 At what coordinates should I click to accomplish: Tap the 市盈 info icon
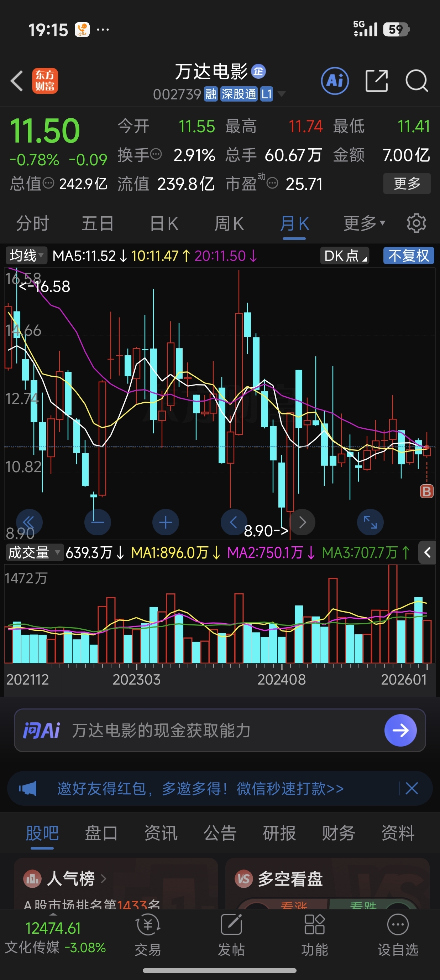click(272, 184)
